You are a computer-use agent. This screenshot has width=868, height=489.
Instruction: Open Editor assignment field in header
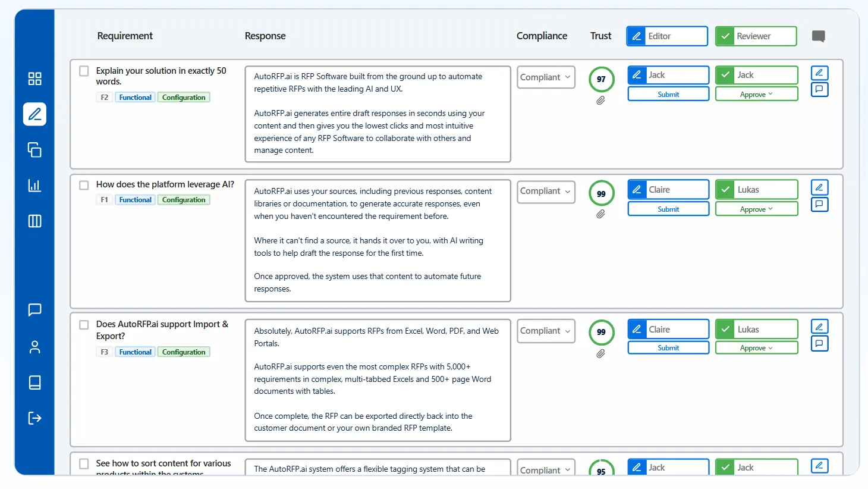(667, 36)
